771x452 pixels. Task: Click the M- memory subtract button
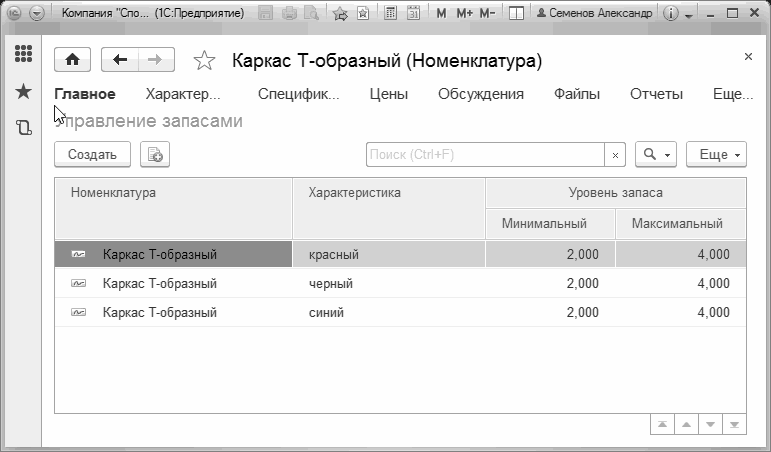(487, 13)
